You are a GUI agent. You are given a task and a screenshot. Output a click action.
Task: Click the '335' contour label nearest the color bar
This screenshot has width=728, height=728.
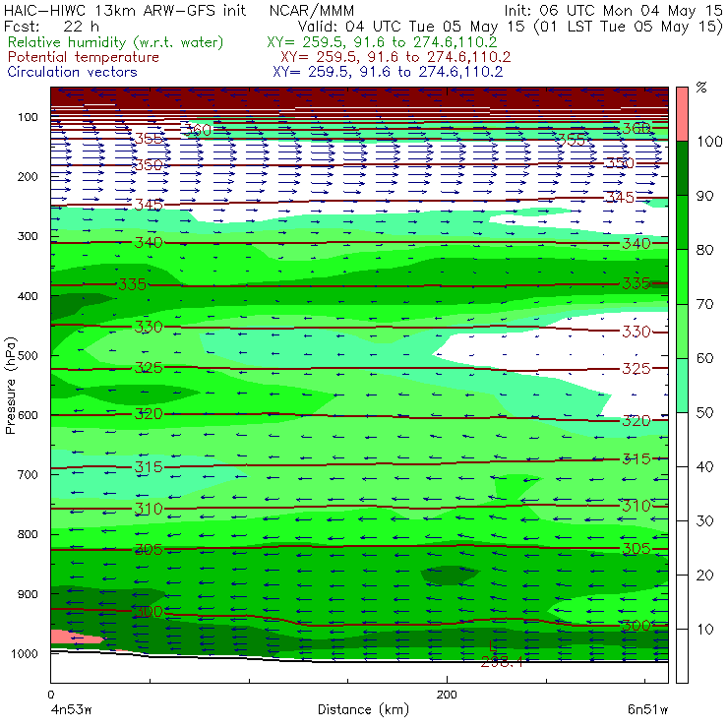pyautogui.click(x=637, y=282)
